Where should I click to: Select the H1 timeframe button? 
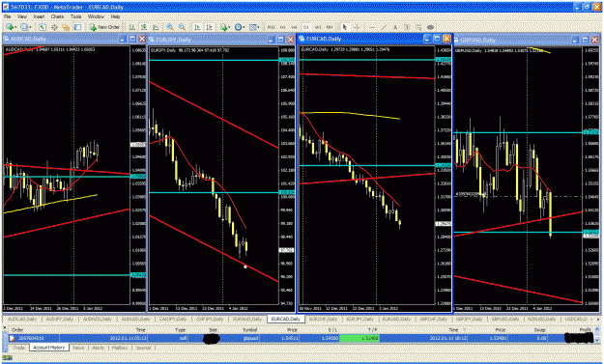pyautogui.click(x=283, y=27)
